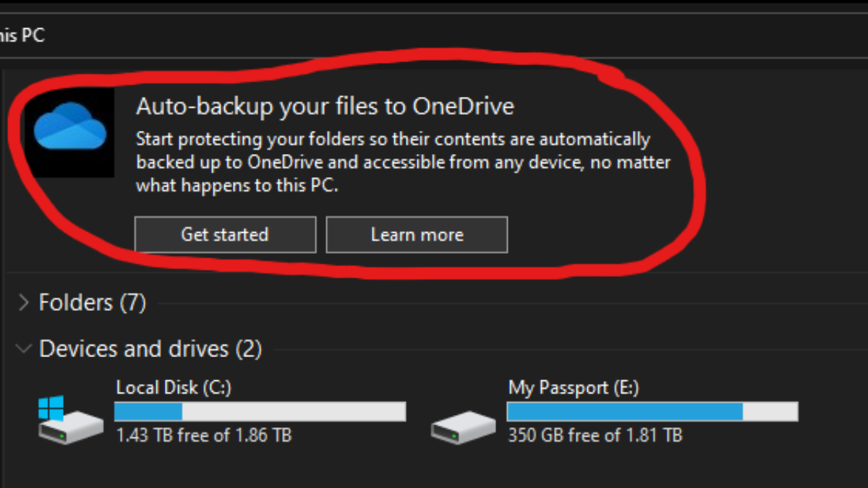868x488 pixels.
Task: Click the 1.43 TB free of 1.86 TB text
Action: click(x=204, y=435)
